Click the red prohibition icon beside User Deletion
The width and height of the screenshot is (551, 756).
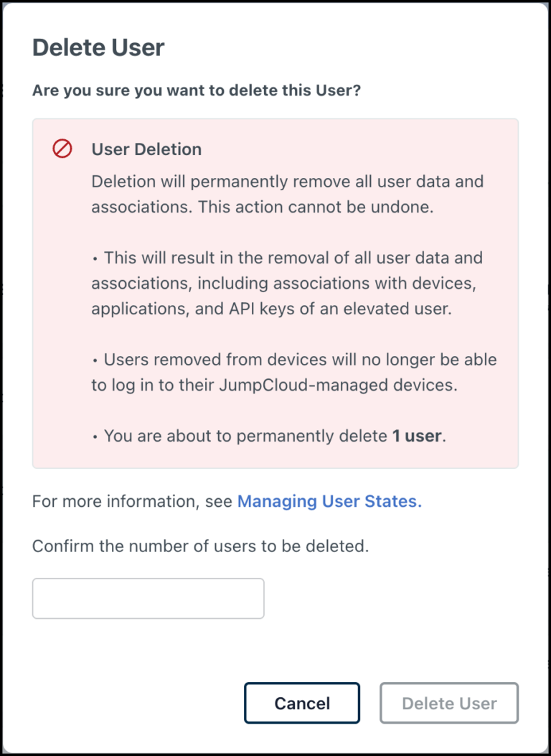63,149
